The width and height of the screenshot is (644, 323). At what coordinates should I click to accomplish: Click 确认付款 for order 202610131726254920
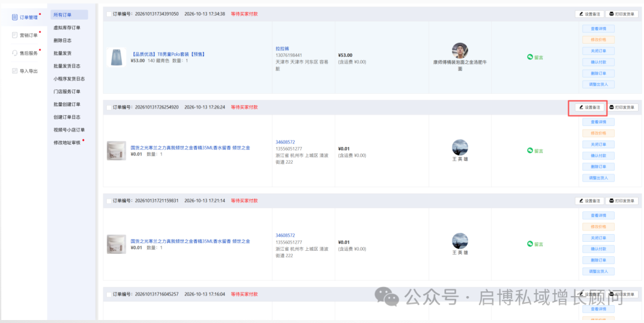coord(599,156)
